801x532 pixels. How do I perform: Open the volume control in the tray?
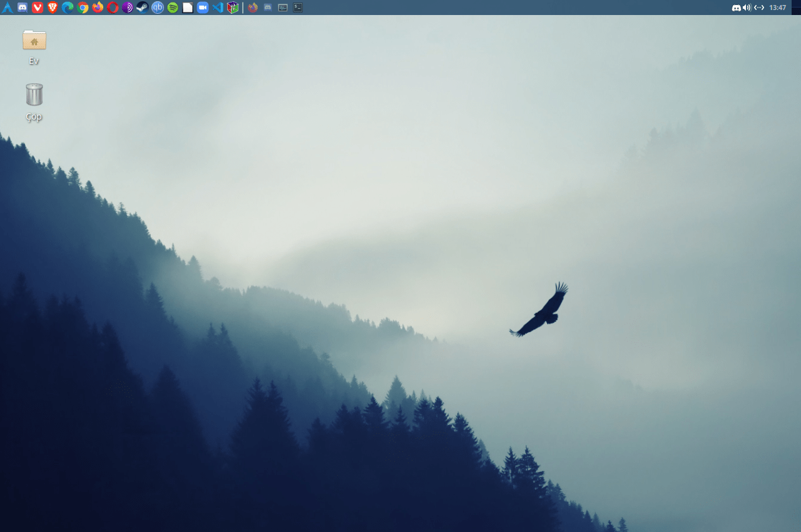pos(747,8)
